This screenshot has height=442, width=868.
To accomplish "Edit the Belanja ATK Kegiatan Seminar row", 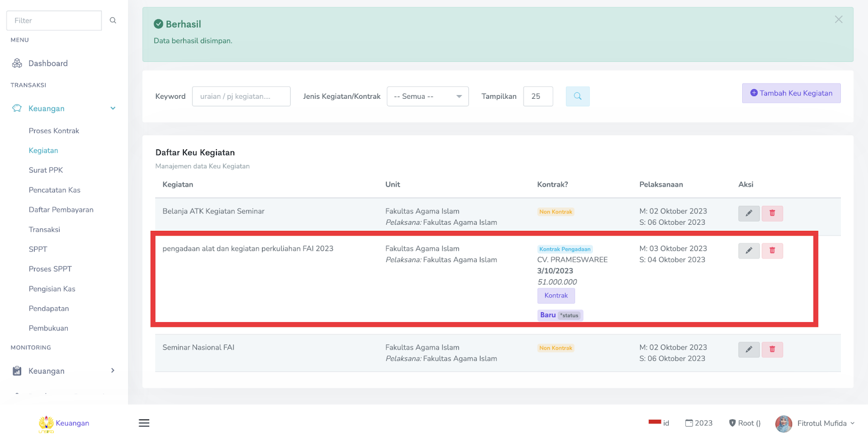I will click(749, 213).
